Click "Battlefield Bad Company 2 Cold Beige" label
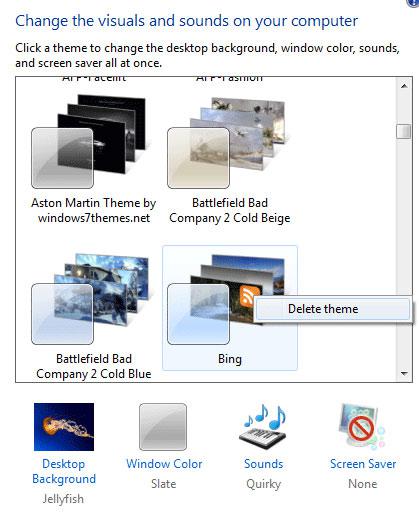Viewport: 419px width, 515px height. (x=230, y=210)
